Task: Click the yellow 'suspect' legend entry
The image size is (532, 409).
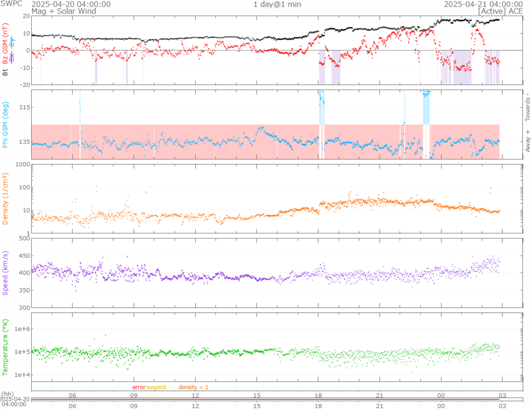Action: pos(156,387)
